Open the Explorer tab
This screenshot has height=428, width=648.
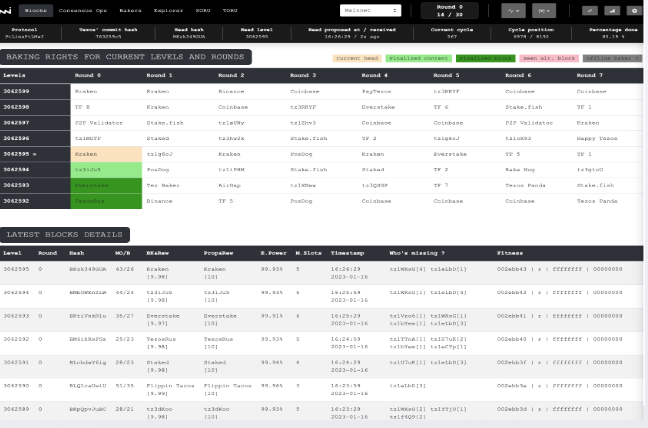click(166, 11)
